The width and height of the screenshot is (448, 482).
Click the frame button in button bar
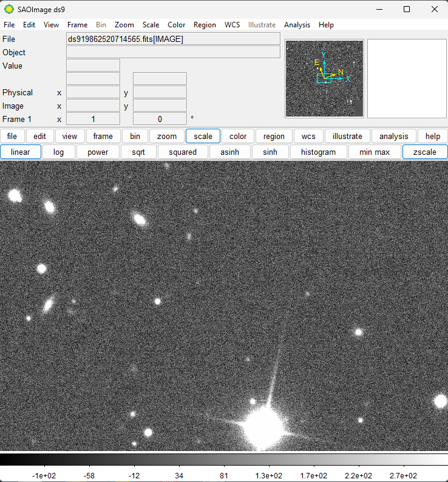103,136
